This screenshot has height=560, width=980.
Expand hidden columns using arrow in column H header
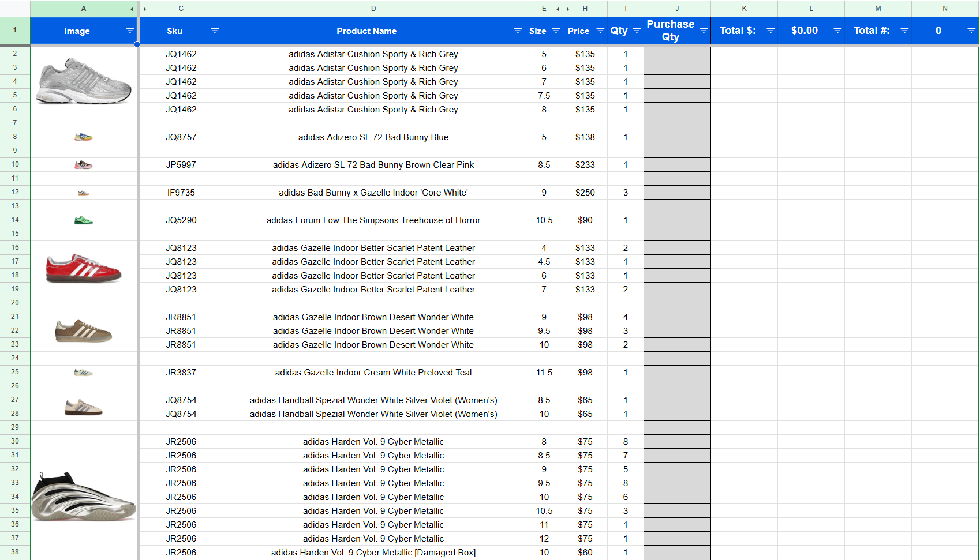[568, 9]
